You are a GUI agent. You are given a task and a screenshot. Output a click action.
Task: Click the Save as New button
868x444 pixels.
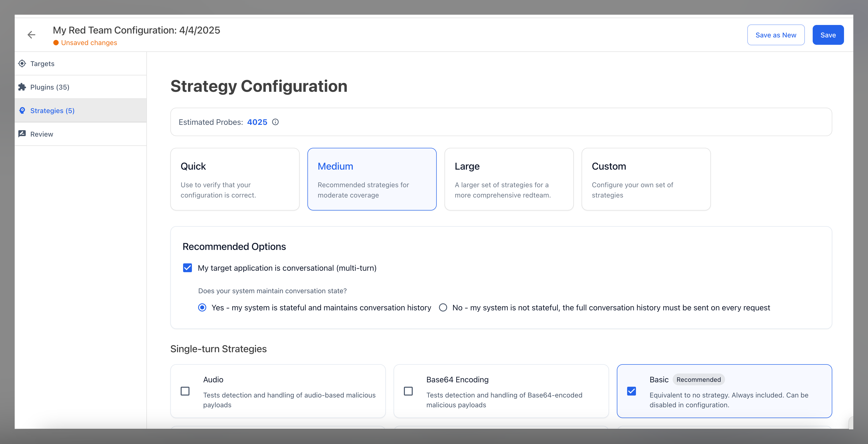coord(776,35)
